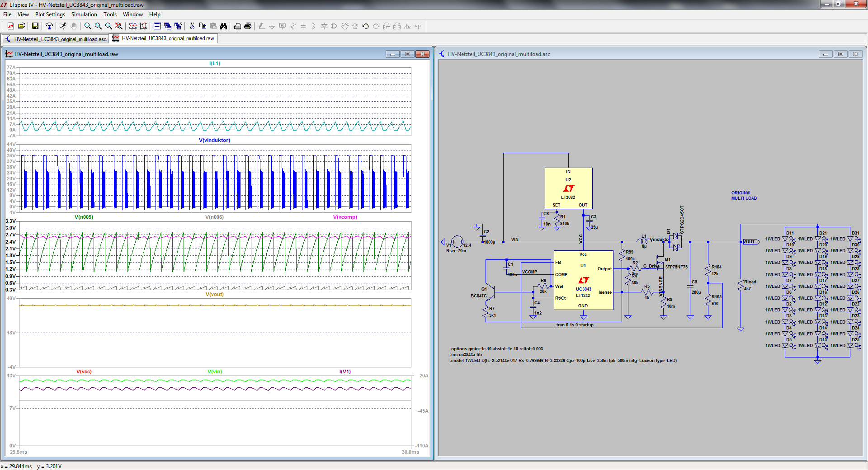Screen dimensions: 868x470
Task: Click the Autorange plot icon
Action: (x=143, y=26)
